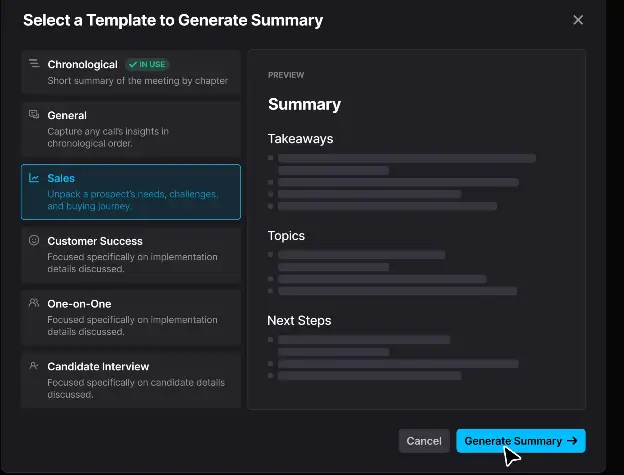
Task: Click the One-on-One people icon
Action: tap(34, 303)
